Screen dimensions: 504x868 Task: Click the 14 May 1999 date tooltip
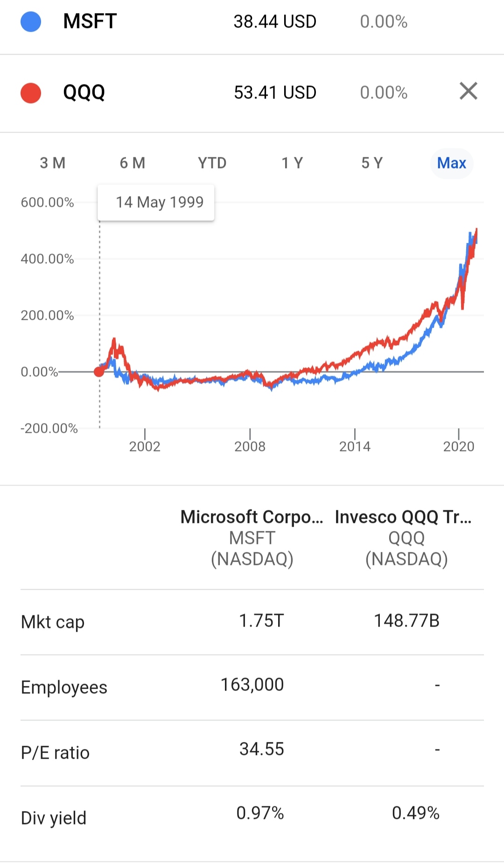tap(156, 203)
